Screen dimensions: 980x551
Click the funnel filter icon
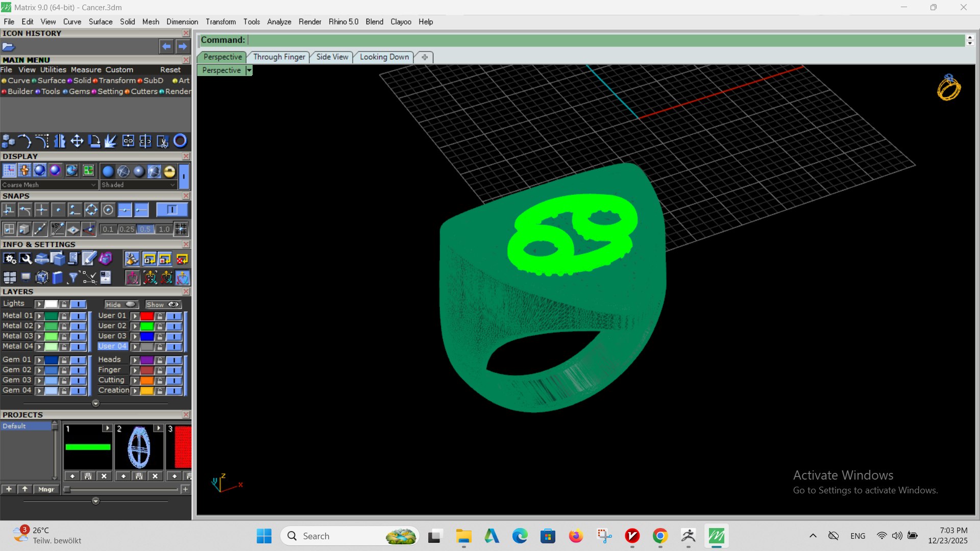73,277
